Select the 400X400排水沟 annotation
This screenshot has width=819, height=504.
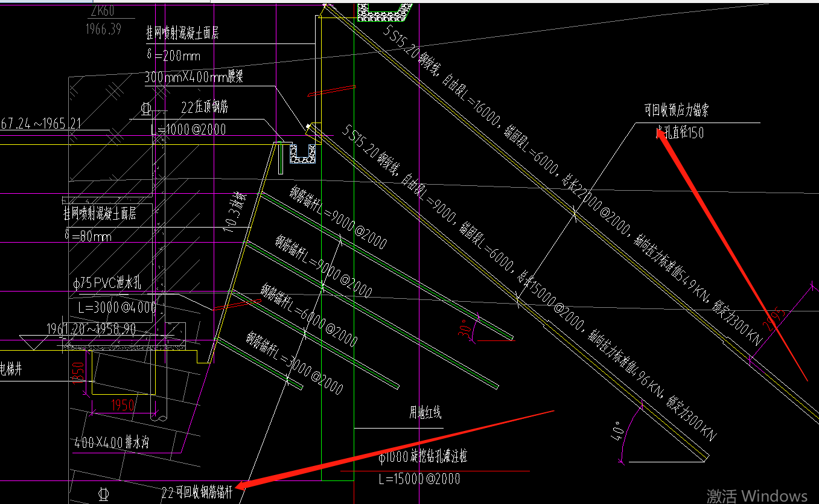coord(111,443)
